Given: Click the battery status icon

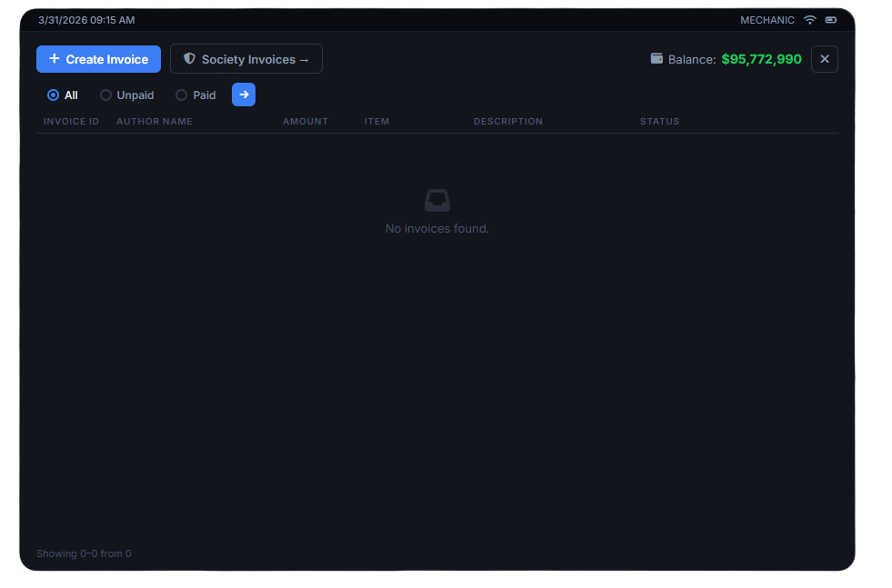Looking at the screenshot, I should 830,20.
